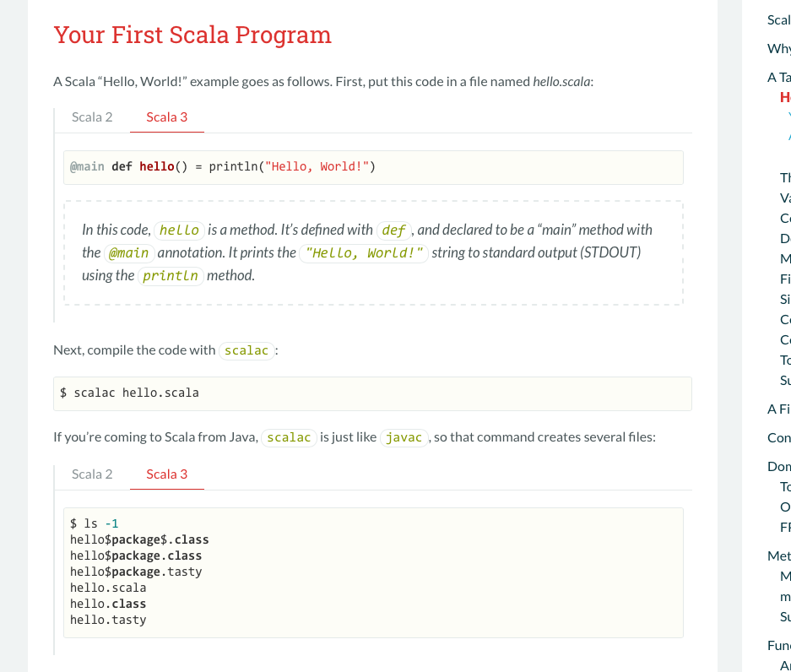Click the inline 'println' code in the note

pyautogui.click(x=171, y=275)
